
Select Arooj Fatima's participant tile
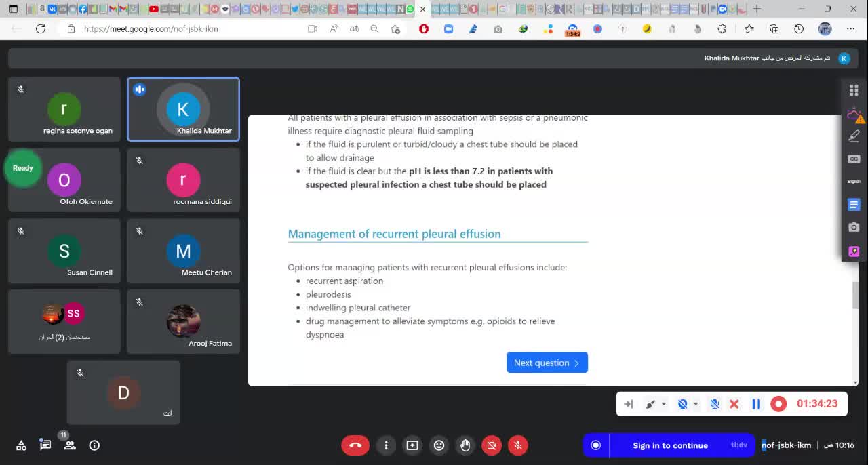tap(183, 322)
